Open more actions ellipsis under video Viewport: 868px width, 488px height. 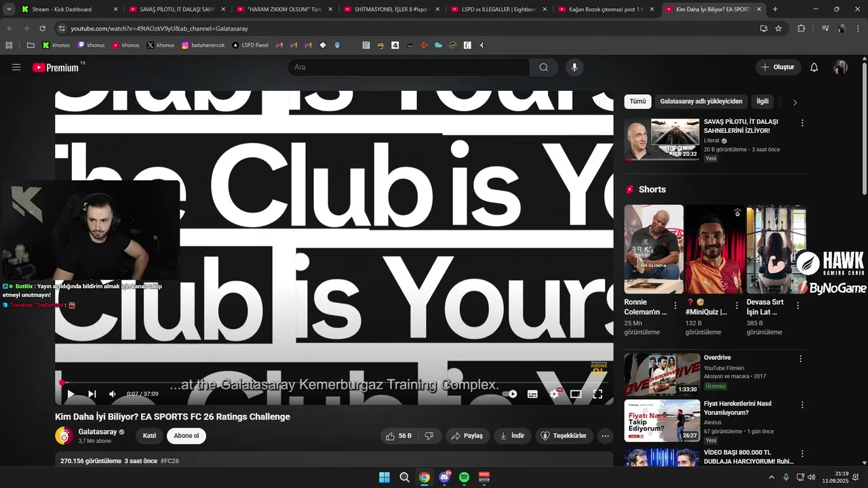pos(605,436)
